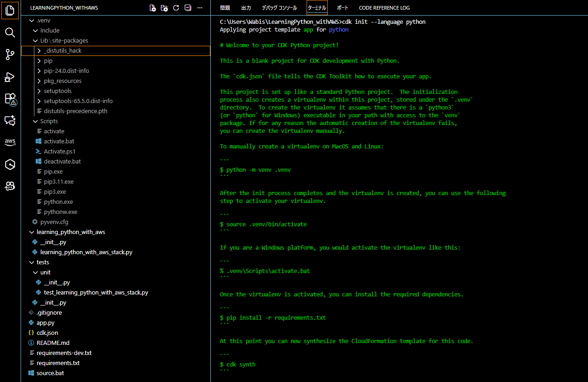The height and width of the screenshot is (382, 588).
Task: Collapse the Include folder
Action: pyautogui.click(x=35, y=30)
